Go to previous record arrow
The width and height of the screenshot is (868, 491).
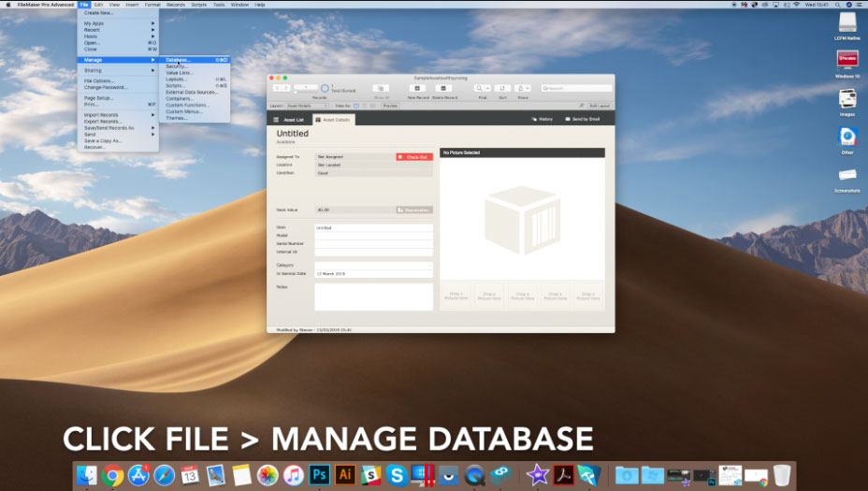click(x=278, y=88)
